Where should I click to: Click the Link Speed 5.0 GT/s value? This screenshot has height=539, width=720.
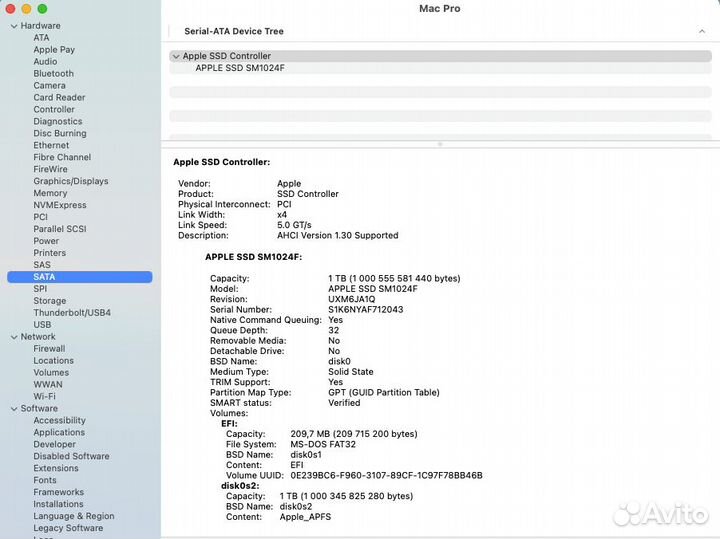pyautogui.click(x=294, y=225)
